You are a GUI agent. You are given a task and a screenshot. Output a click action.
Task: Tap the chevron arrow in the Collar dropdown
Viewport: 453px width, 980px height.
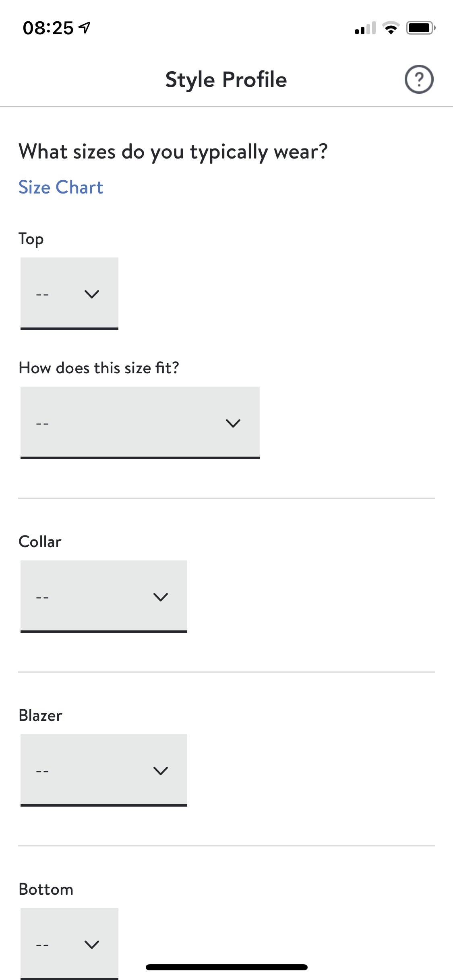(161, 597)
